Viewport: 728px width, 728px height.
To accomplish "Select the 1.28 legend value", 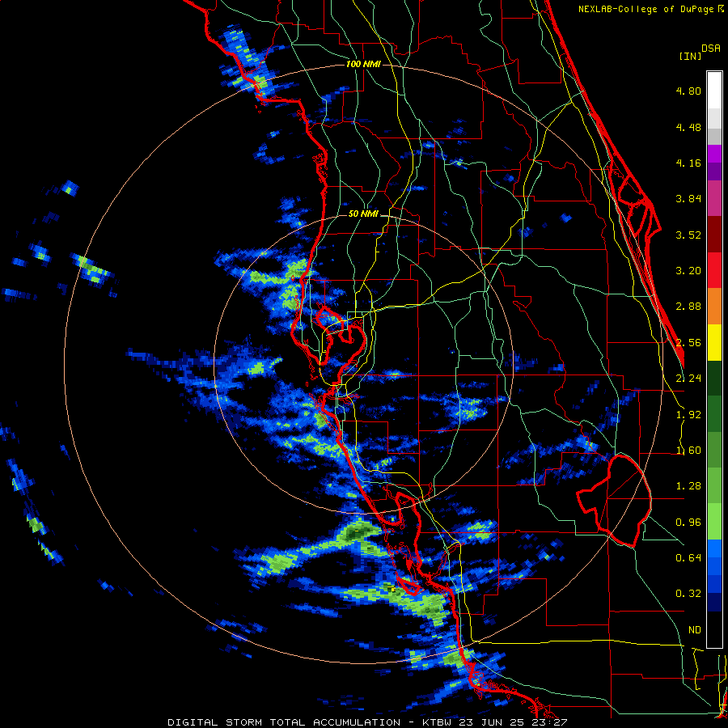I will (x=688, y=486).
